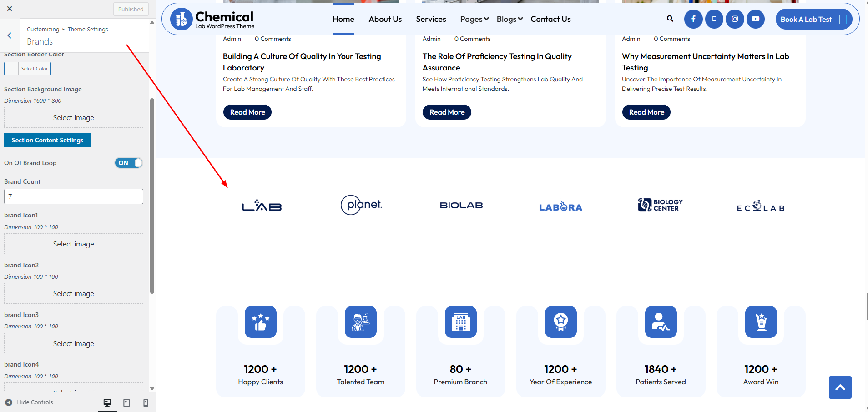868x412 pixels.
Task: Expand the Pages dropdown menu
Action: (x=474, y=19)
